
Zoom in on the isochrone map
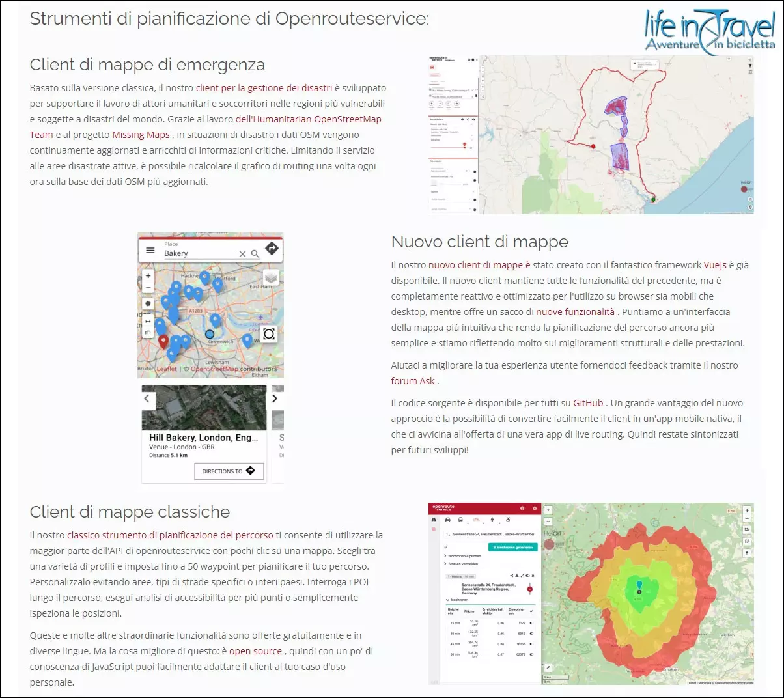[747, 510]
